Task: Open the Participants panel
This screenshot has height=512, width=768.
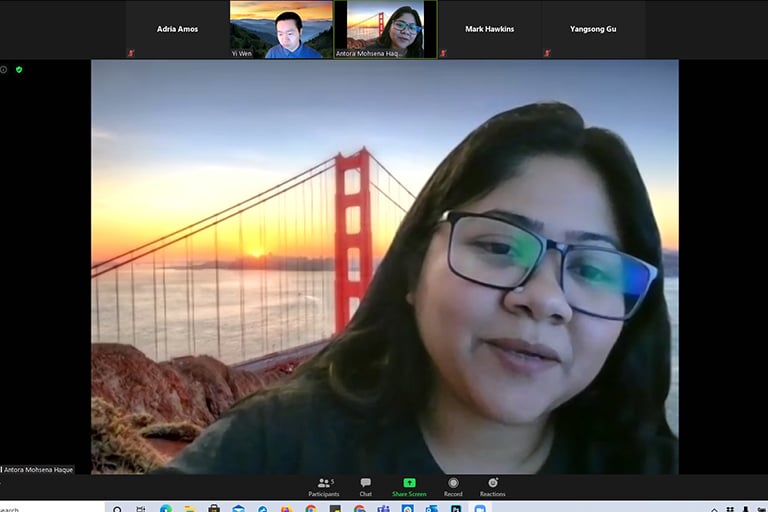Action: point(324,486)
